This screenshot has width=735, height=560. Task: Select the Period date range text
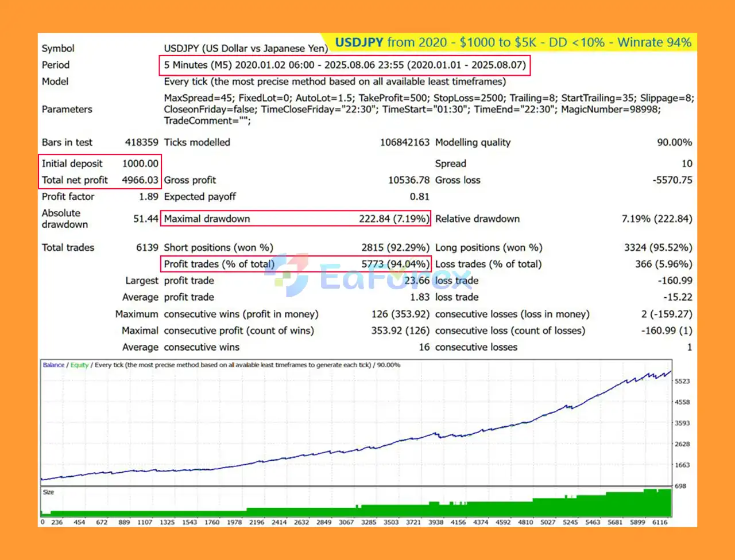pos(345,65)
